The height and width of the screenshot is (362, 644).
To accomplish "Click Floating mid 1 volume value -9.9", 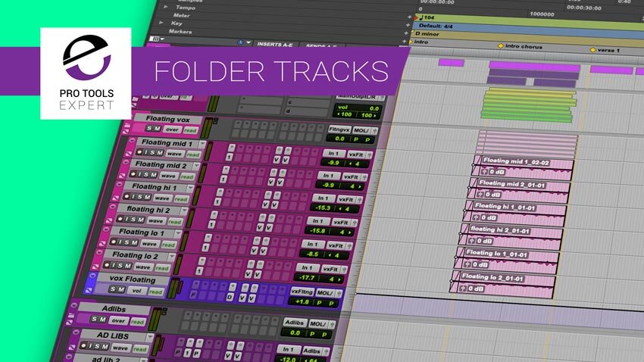I will (x=333, y=163).
